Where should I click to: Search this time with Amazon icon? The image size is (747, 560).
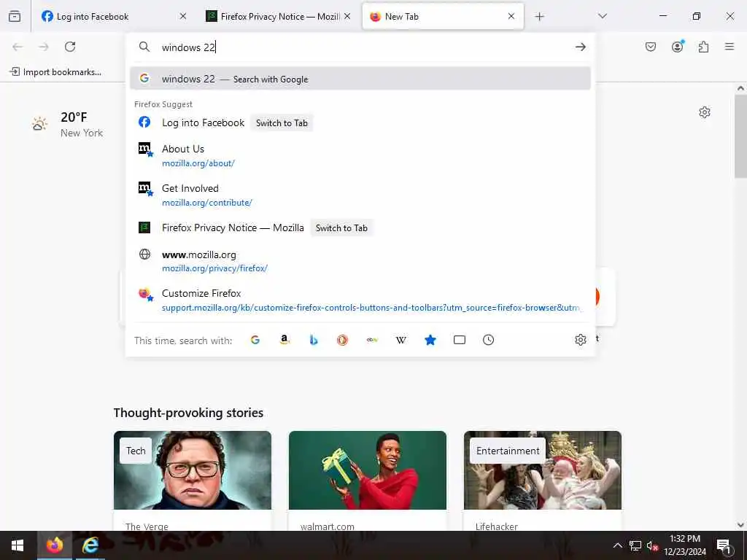coord(285,340)
